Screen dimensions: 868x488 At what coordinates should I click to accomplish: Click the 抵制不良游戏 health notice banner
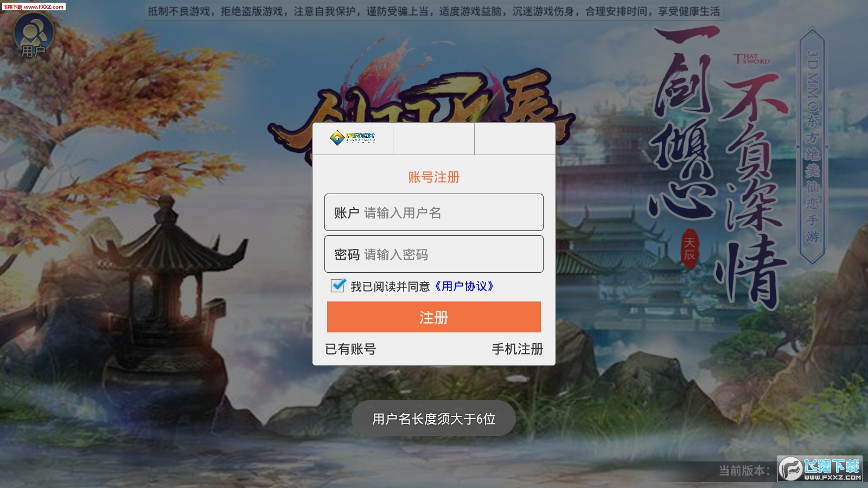[x=433, y=11]
